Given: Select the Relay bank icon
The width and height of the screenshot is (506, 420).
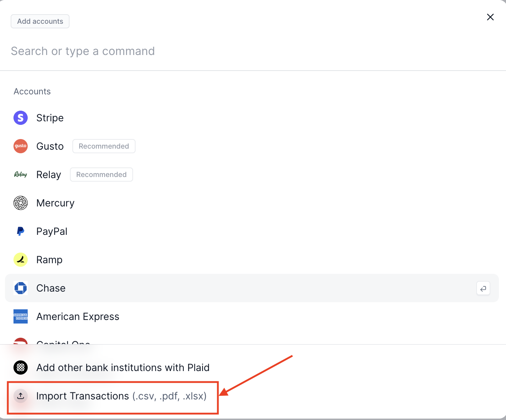Looking at the screenshot, I should click(x=20, y=175).
